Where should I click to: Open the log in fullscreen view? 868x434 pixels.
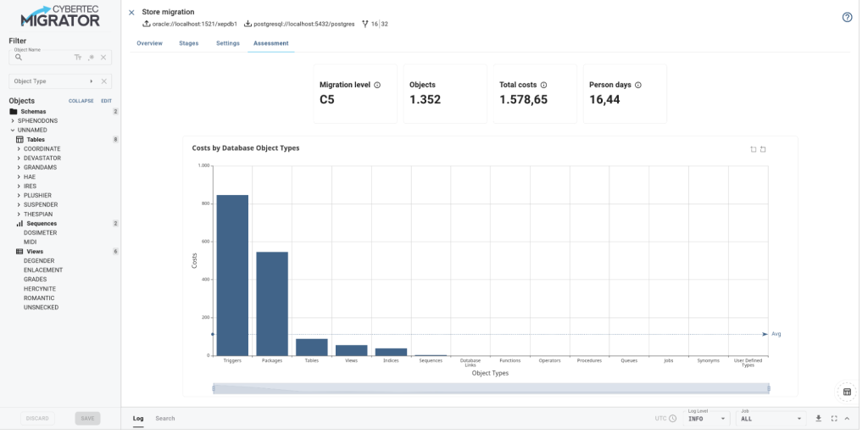click(x=834, y=418)
